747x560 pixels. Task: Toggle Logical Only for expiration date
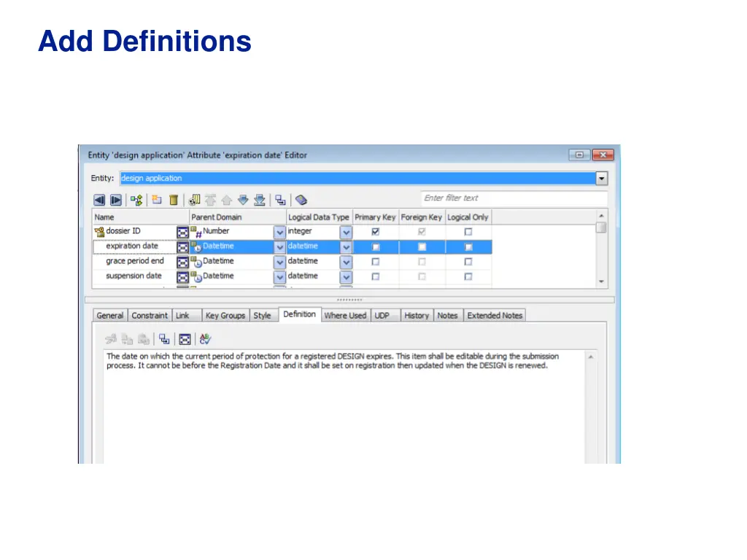coord(468,246)
